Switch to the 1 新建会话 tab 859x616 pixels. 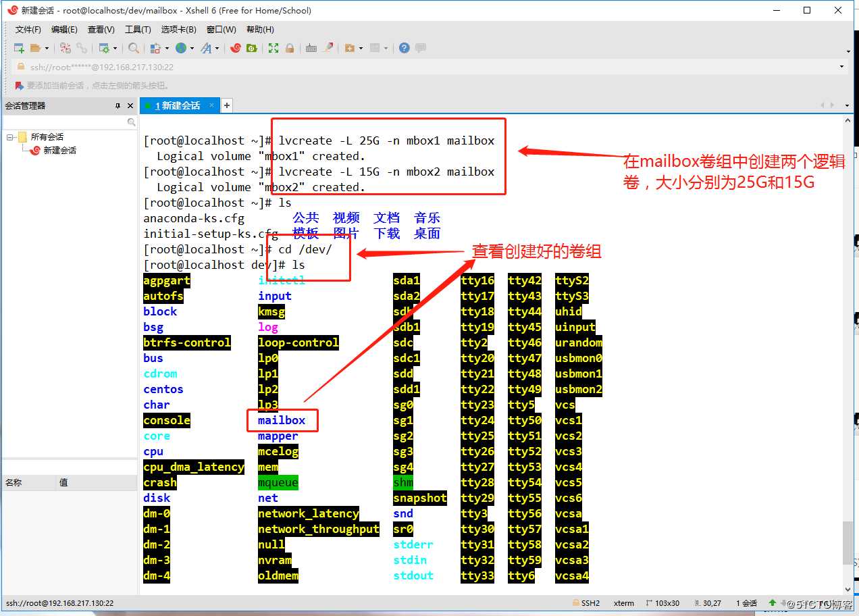click(176, 105)
